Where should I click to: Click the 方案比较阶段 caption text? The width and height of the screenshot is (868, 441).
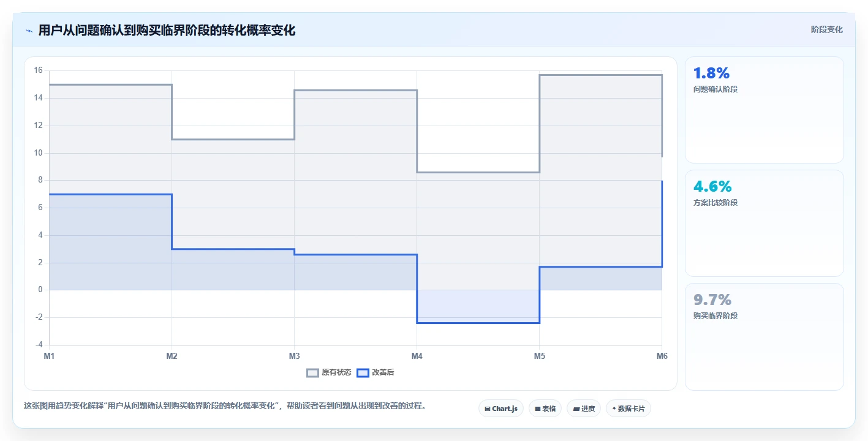click(715, 203)
